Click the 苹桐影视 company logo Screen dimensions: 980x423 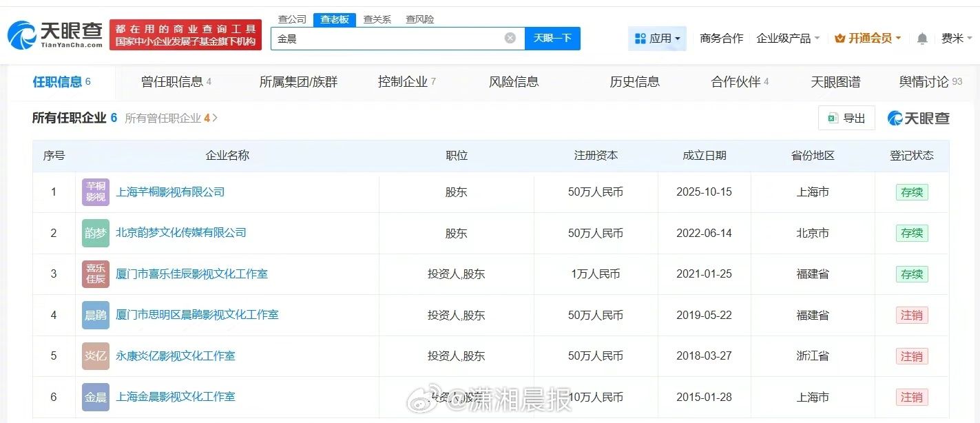pyautogui.click(x=96, y=192)
